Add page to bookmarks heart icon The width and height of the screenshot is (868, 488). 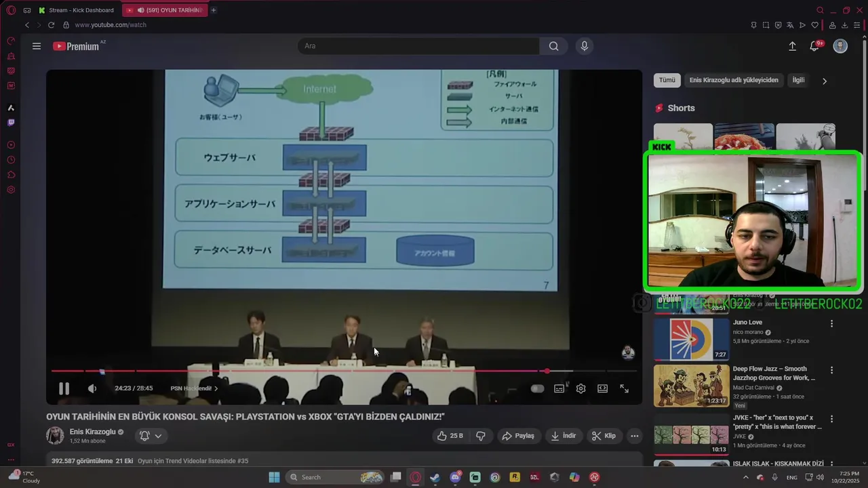pos(814,25)
